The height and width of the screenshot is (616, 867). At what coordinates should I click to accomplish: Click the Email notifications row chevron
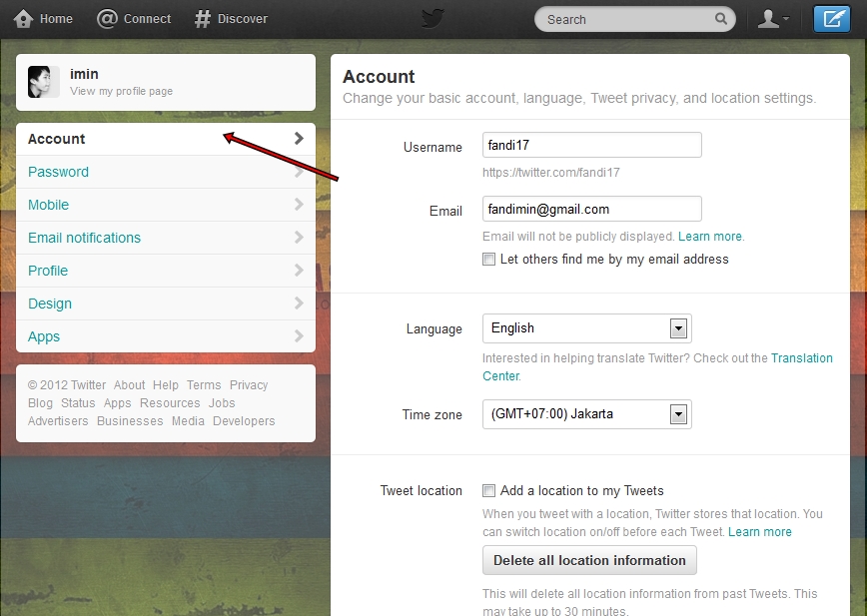pos(299,238)
